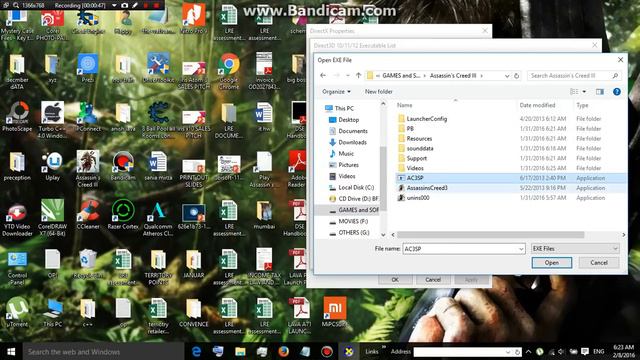Open Firefox from taskbar
The image size is (640, 360).
pos(283,351)
